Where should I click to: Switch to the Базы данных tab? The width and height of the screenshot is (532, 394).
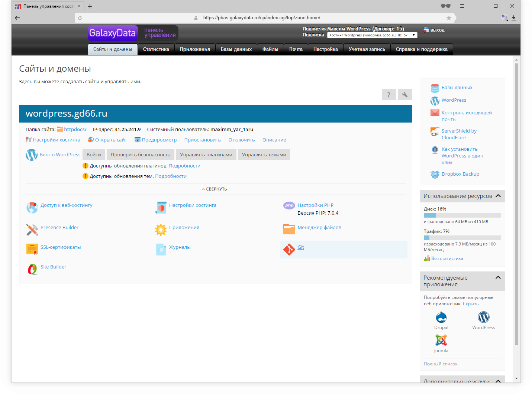point(236,49)
